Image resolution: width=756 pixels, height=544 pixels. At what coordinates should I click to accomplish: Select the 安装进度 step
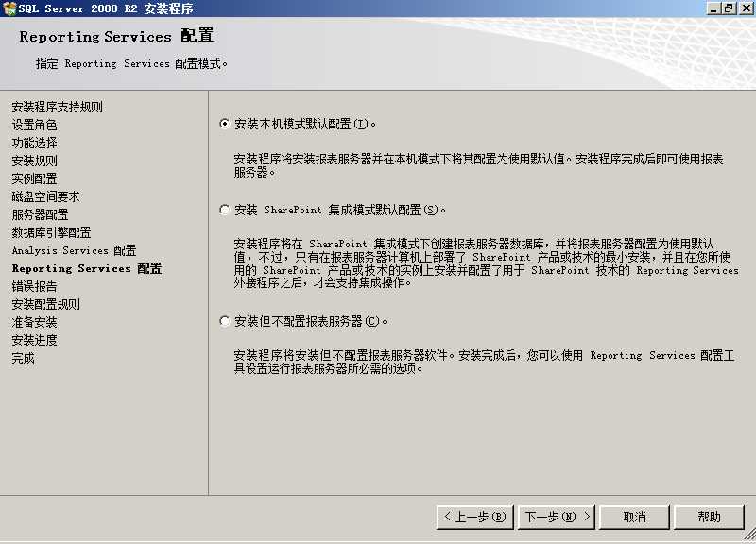tap(34, 340)
